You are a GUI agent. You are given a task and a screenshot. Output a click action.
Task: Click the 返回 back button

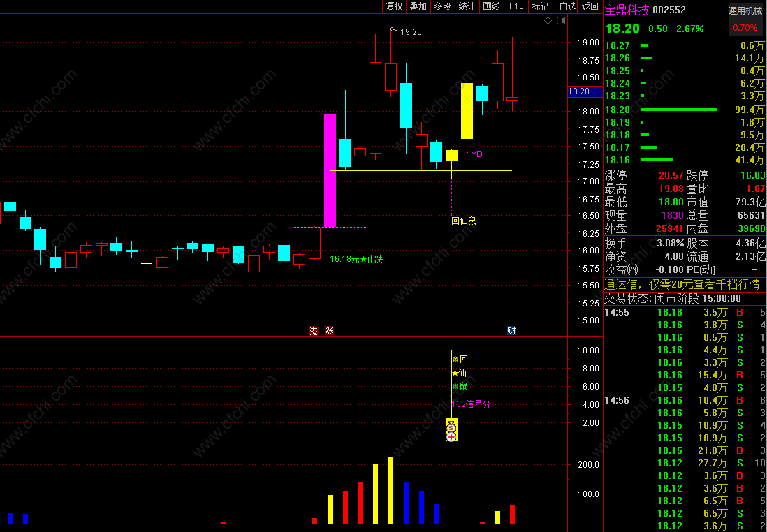point(590,6)
